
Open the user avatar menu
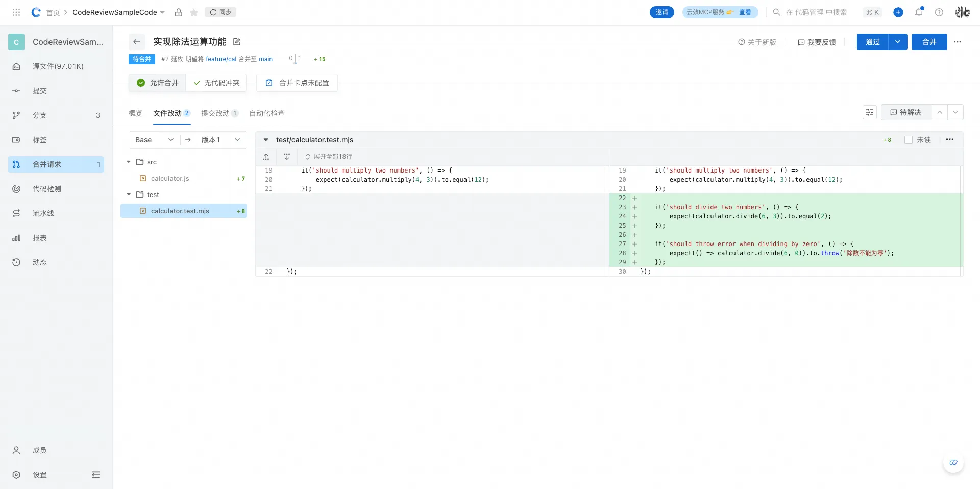pos(963,12)
